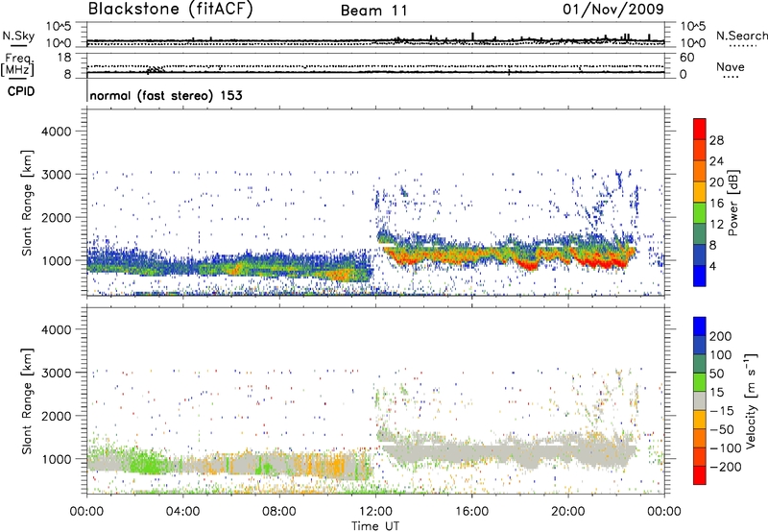Click the "-15" label on the velocity colorbar
This screenshot has width=768, height=532.
pyautogui.click(x=722, y=411)
